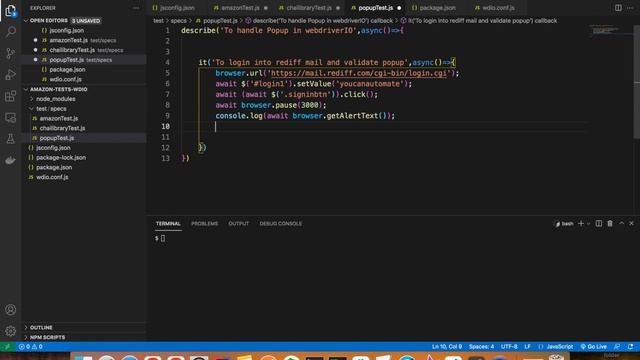Open the Explorer view in activity bar
This screenshot has width=640, height=360.
[x=11, y=11]
